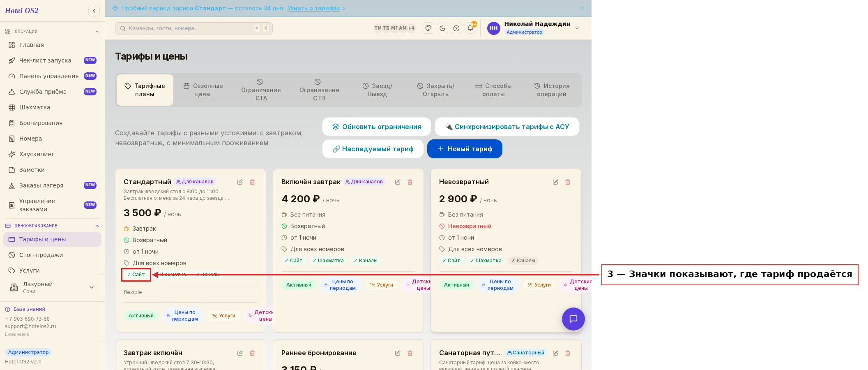This screenshot has height=370, width=868.
Task: Open Панель управления in the sidebar
Action: [52, 76]
